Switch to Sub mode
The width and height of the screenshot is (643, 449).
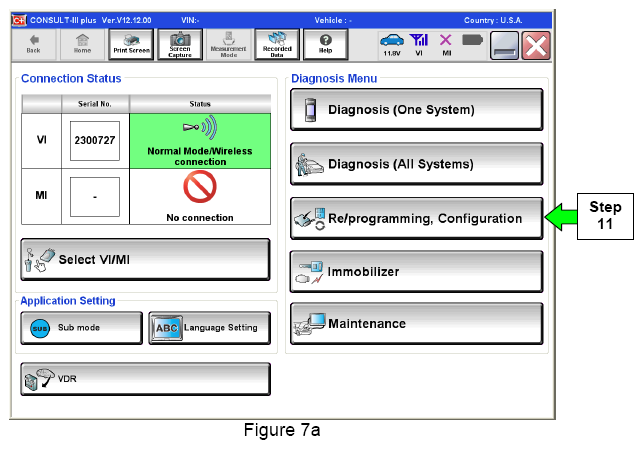(79, 327)
